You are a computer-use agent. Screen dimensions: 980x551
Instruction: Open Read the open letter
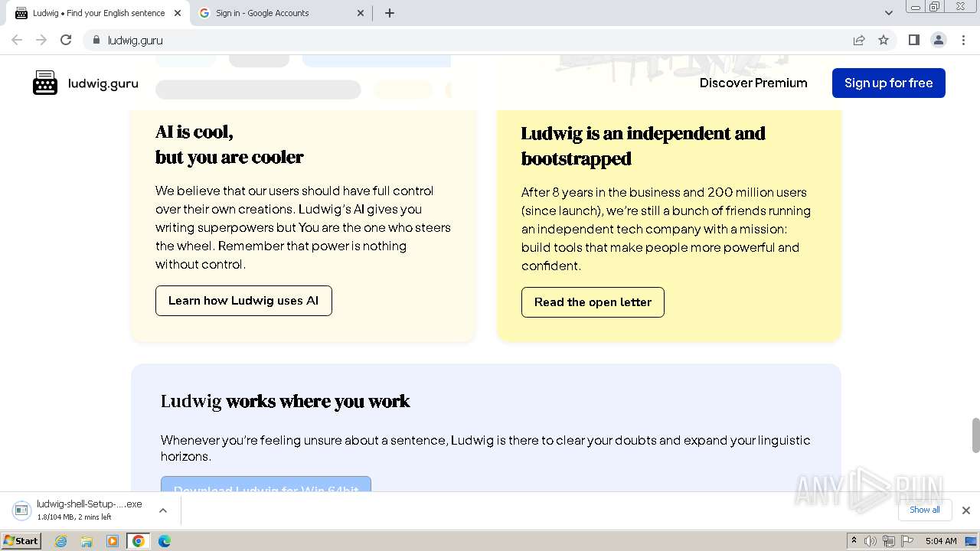pos(593,302)
